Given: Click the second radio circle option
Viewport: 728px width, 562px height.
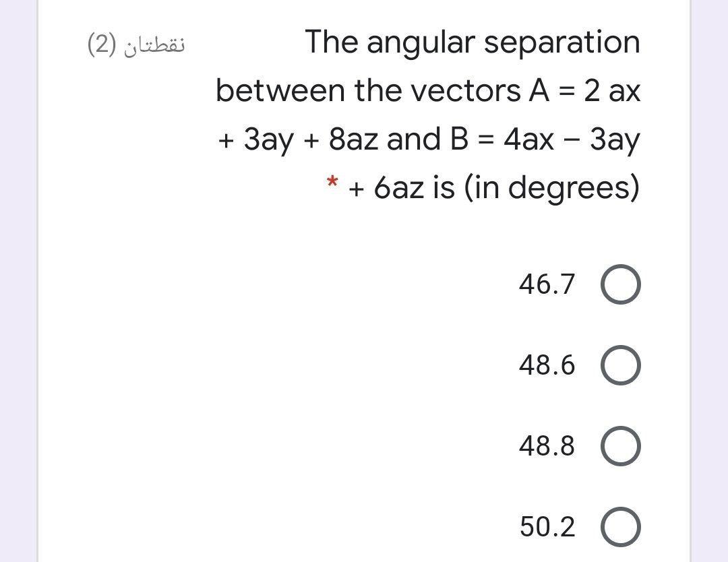Looking at the screenshot, I should [621, 365].
